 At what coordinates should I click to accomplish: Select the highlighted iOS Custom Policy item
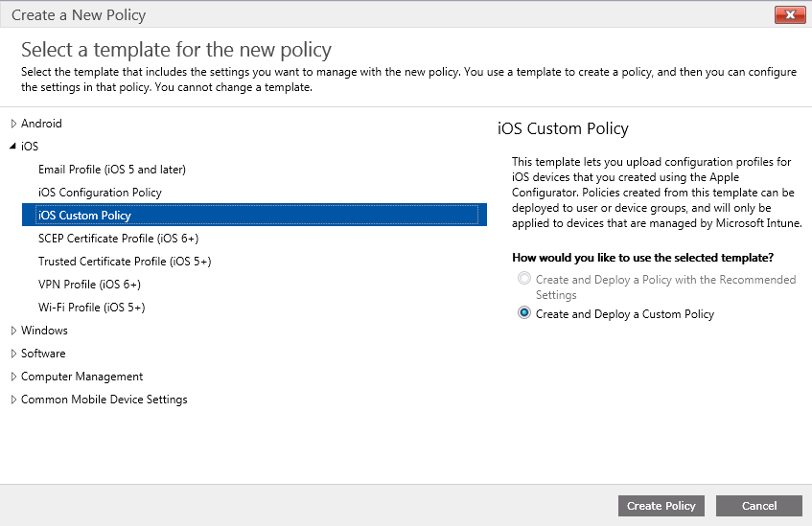click(254, 215)
